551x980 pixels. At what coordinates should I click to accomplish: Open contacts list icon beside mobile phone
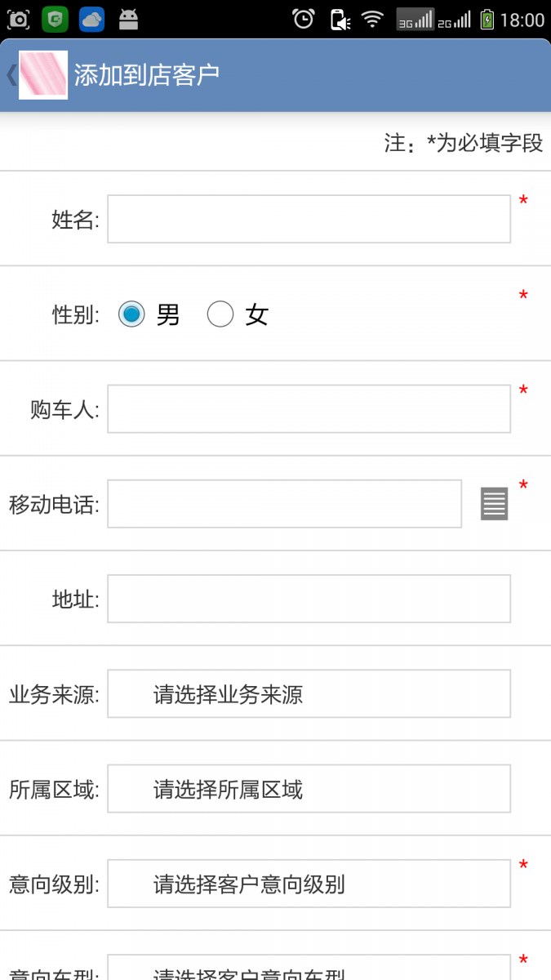point(494,504)
